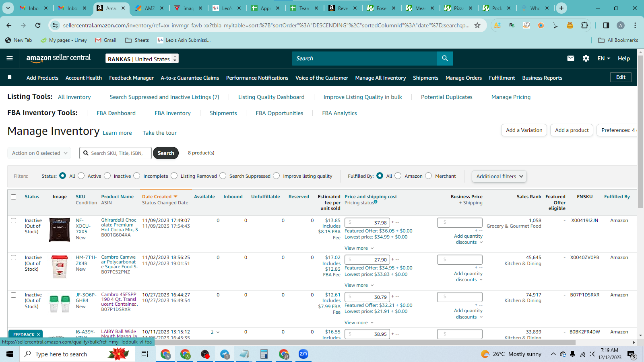
Task: Reload the page with refresh icon
Action: coord(37,25)
